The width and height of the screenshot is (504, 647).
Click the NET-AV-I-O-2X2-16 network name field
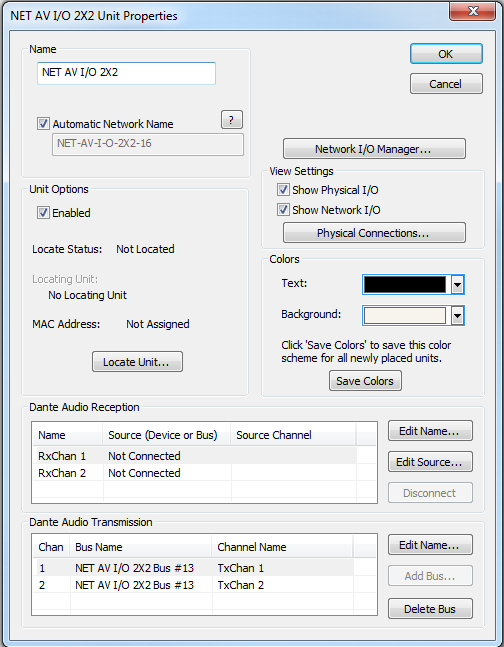point(148,144)
